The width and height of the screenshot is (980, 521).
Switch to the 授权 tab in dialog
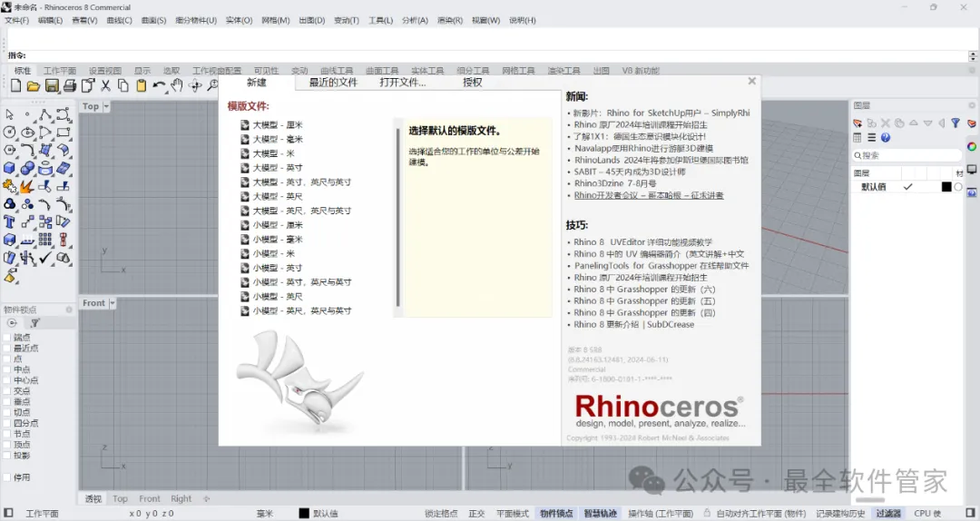click(x=473, y=83)
